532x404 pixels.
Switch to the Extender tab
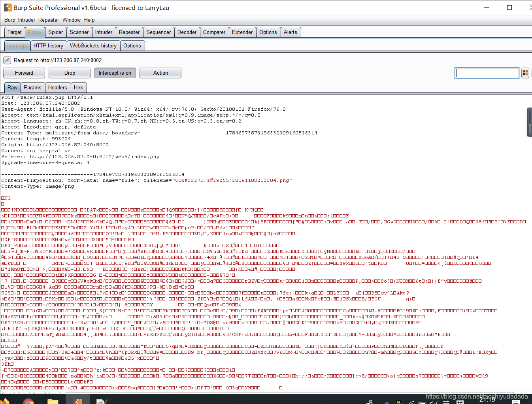pos(242,32)
